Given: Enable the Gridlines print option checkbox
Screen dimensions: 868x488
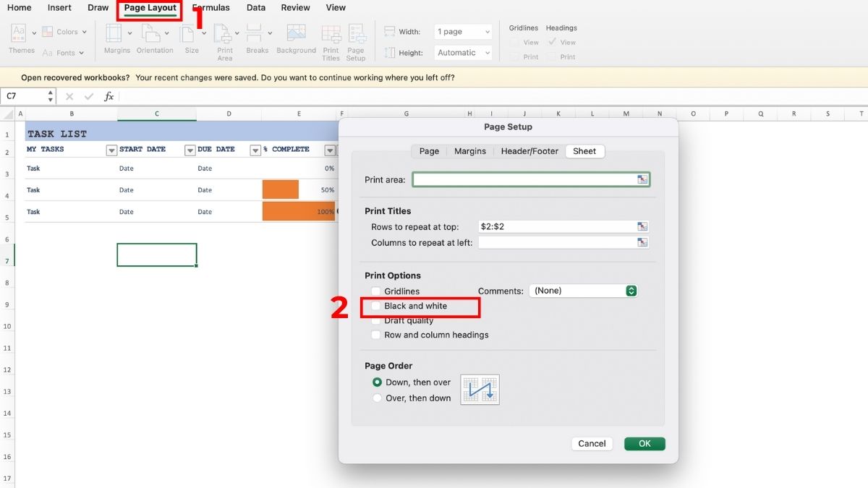Looking at the screenshot, I should click(376, 291).
